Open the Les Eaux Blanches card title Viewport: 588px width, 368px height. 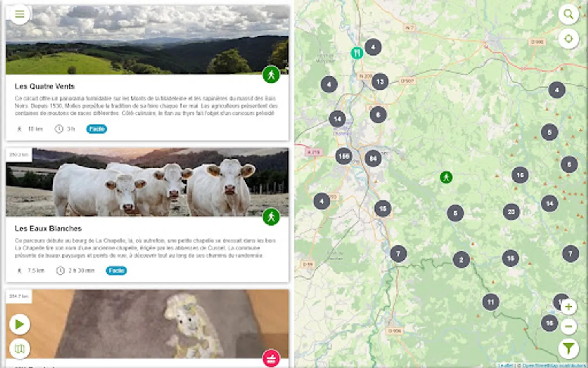[48, 229]
